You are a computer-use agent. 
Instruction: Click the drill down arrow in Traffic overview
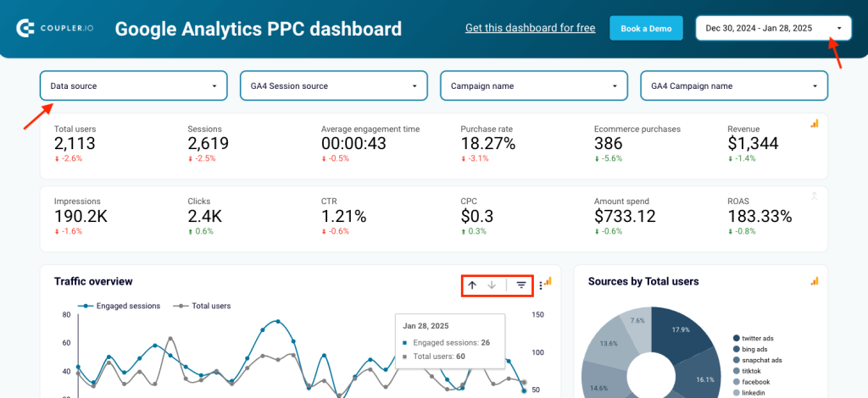pyautogui.click(x=492, y=285)
